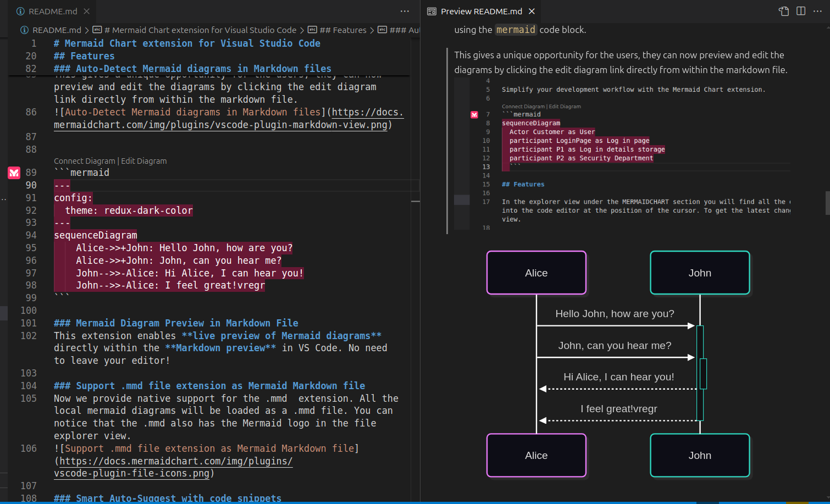
Task: Switch to the Preview README.md tab
Action: pos(480,11)
